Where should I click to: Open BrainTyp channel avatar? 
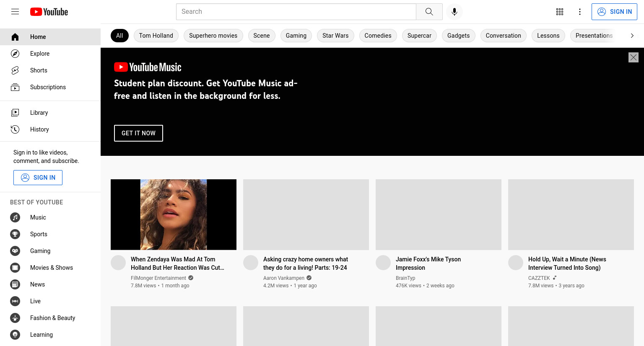click(x=383, y=263)
